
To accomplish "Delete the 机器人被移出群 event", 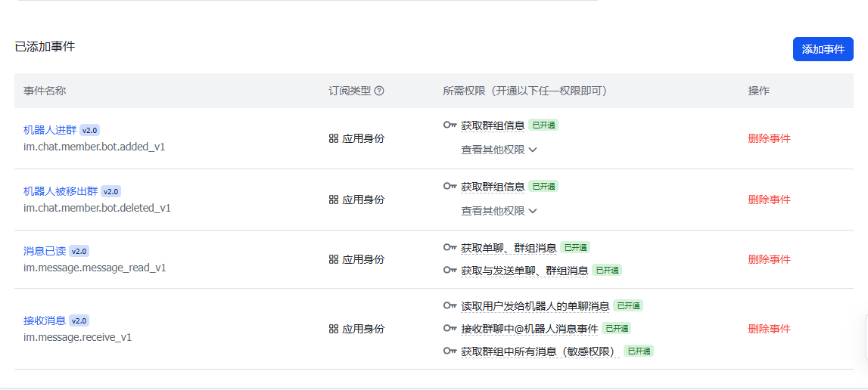I will [x=769, y=200].
